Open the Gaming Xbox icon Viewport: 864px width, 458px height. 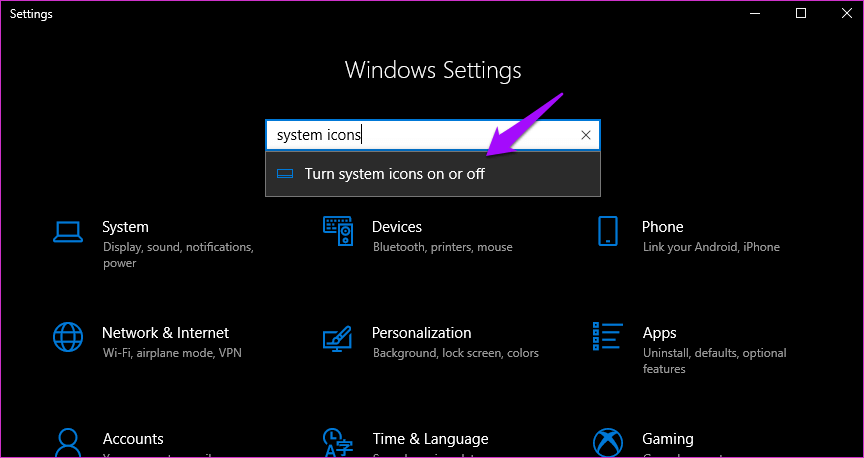(608, 442)
